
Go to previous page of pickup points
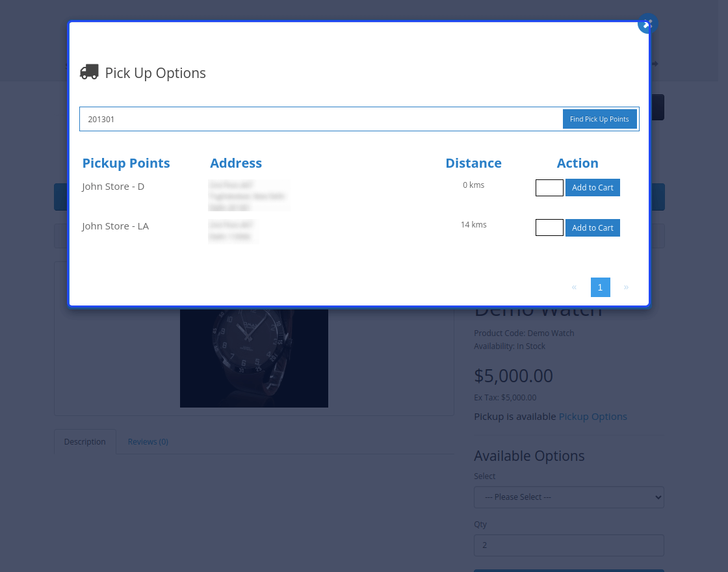[x=574, y=287]
